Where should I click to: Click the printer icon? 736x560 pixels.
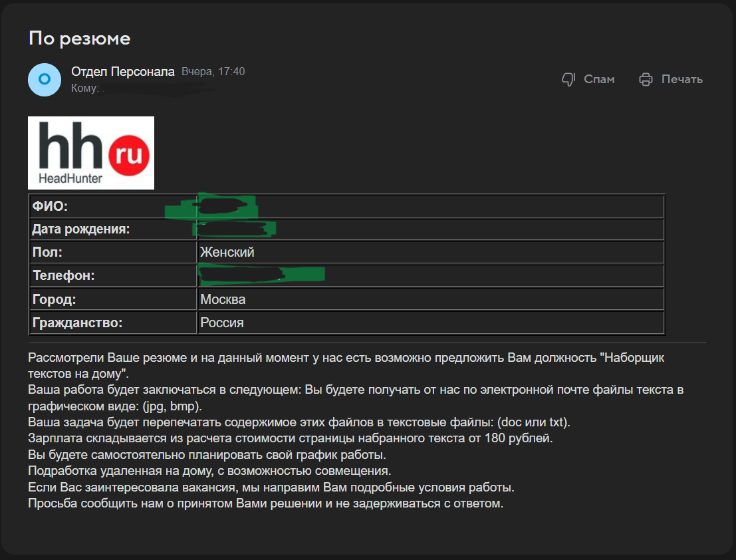coord(646,79)
